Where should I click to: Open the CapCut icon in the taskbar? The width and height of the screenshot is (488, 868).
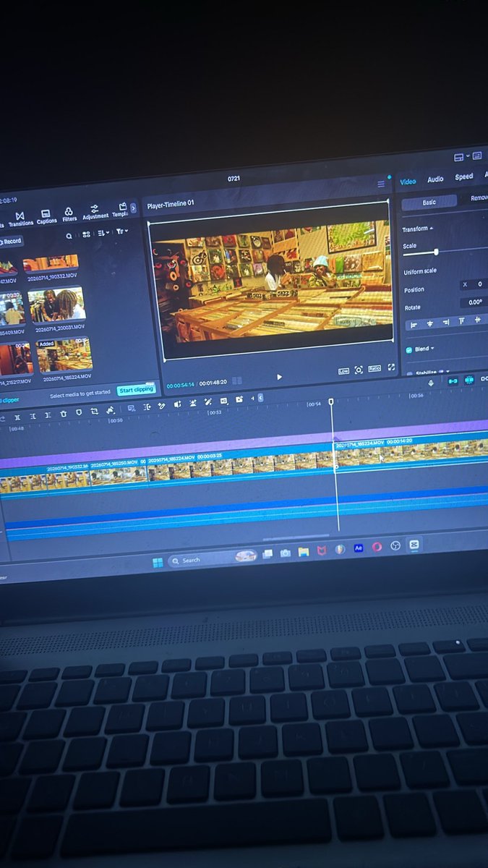(414, 544)
